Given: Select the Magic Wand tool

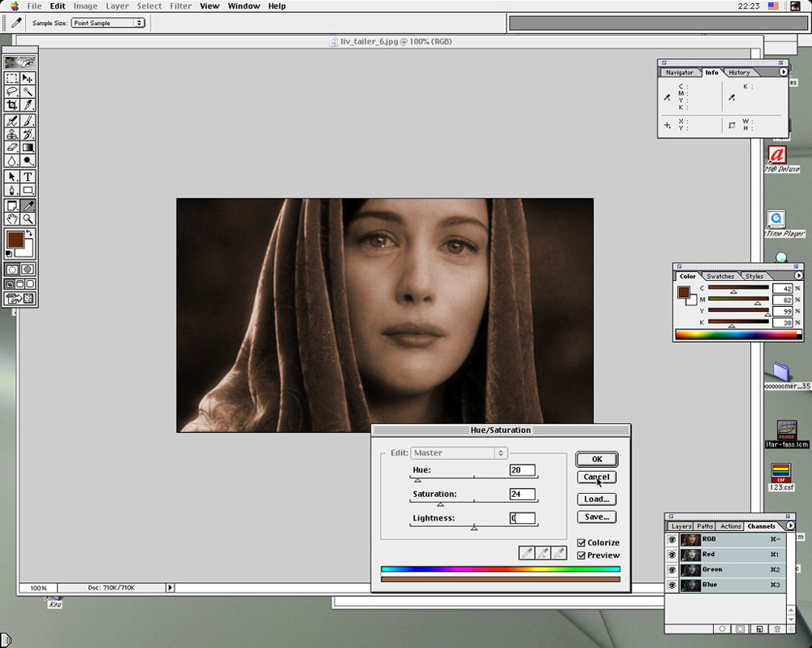Looking at the screenshot, I should coord(28,92).
